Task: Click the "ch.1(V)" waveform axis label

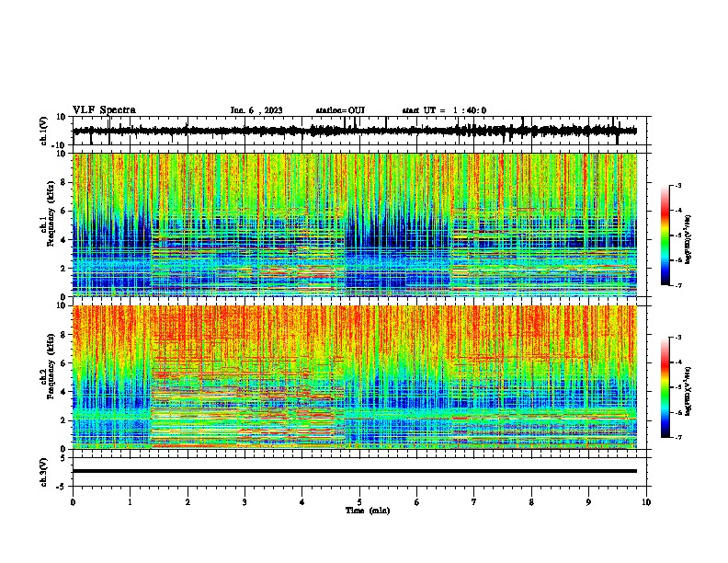Action: click(x=44, y=131)
